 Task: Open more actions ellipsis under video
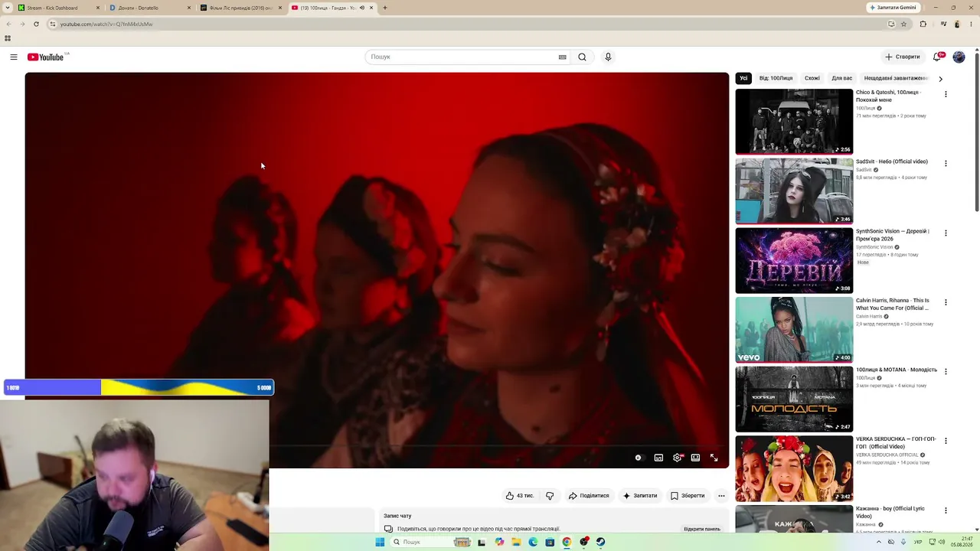pos(721,496)
